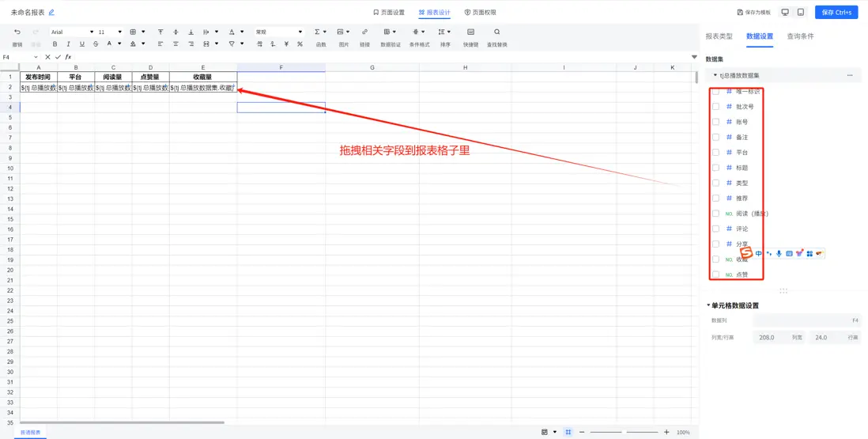This screenshot has height=439, width=868.
Task: Open the 查询条件 panel tab
Action: pos(801,36)
